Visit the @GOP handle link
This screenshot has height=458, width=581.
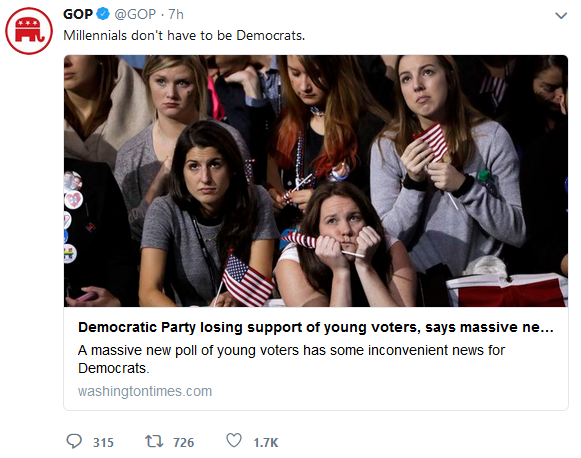point(135,14)
